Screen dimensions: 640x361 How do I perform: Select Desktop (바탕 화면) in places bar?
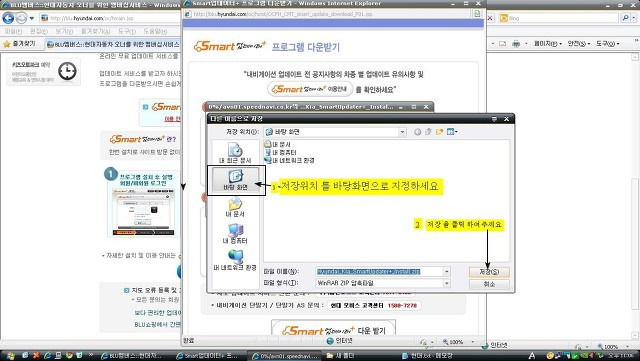[x=236, y=180]
